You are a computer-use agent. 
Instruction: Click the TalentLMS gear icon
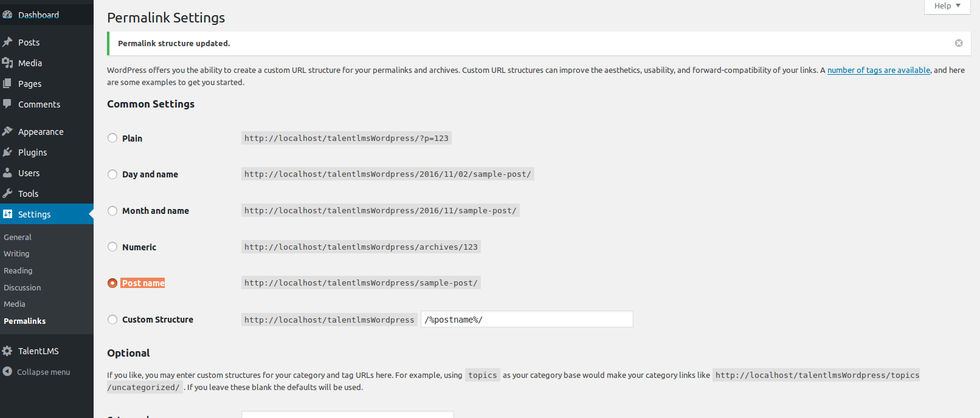tap(7, 351)
